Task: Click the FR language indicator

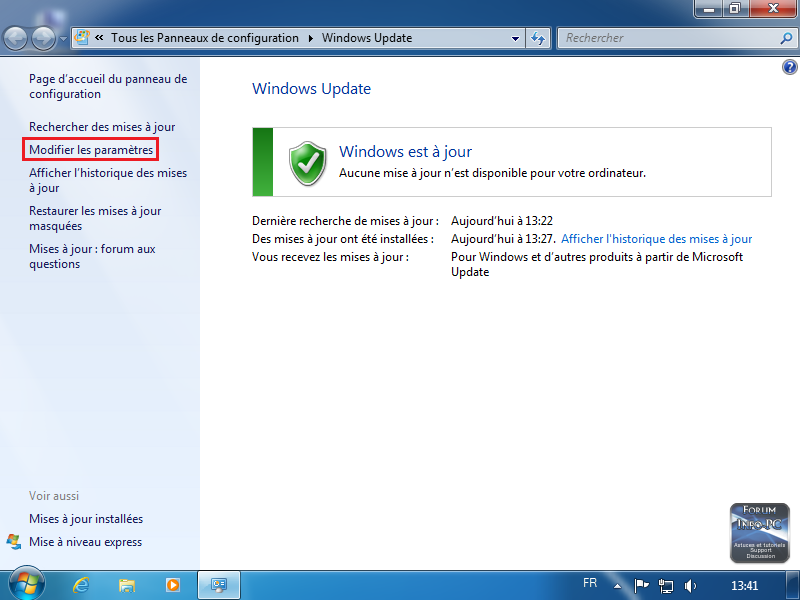Action: [590, 583]
